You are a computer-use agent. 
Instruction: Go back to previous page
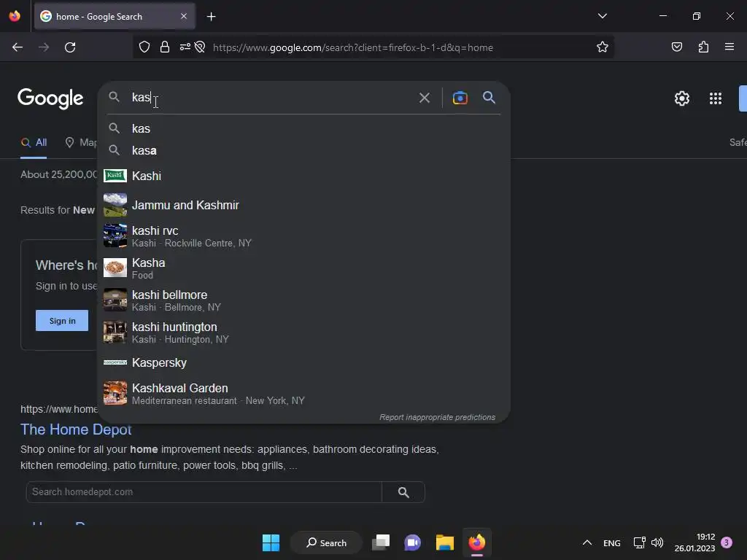(x=18, y=47)
